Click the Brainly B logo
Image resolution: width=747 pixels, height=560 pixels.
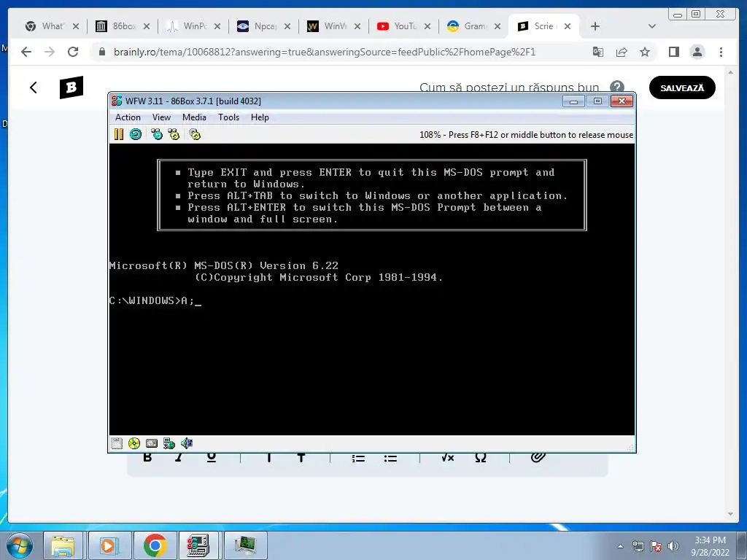pyautogui.click(x=71, y=87)
